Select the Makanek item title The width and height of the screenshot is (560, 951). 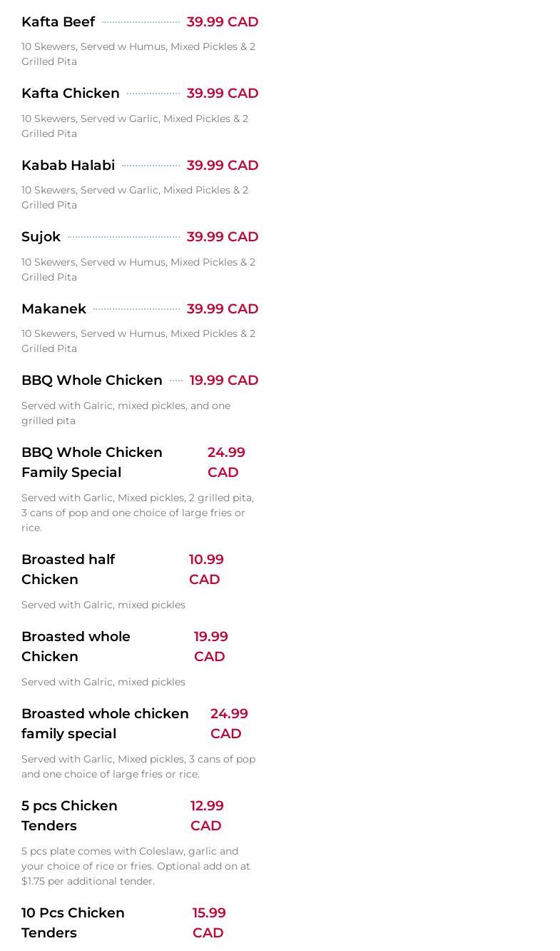(x=54, y=308)
